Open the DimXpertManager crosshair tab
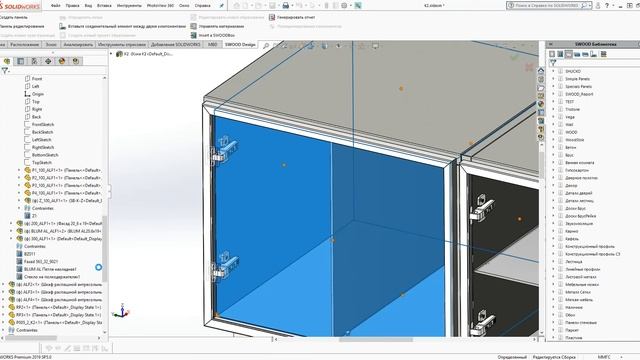The height and width of the screenshot is (360, 640). click(x=48, y=61)
